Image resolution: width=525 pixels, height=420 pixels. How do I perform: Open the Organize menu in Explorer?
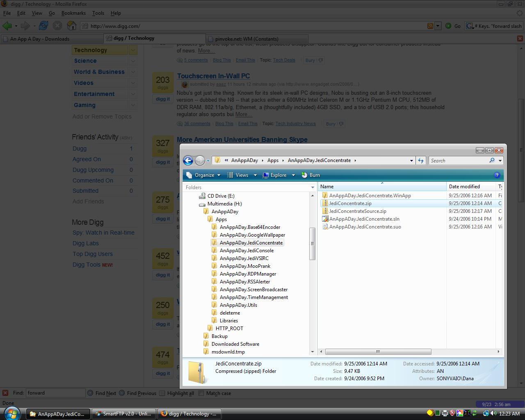203,175
